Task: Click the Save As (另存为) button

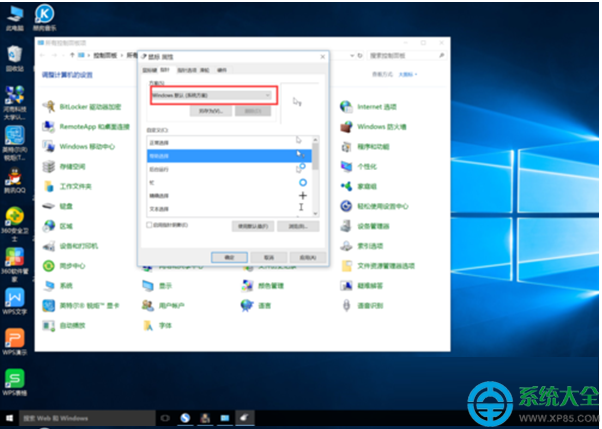Action: (211, 111)
